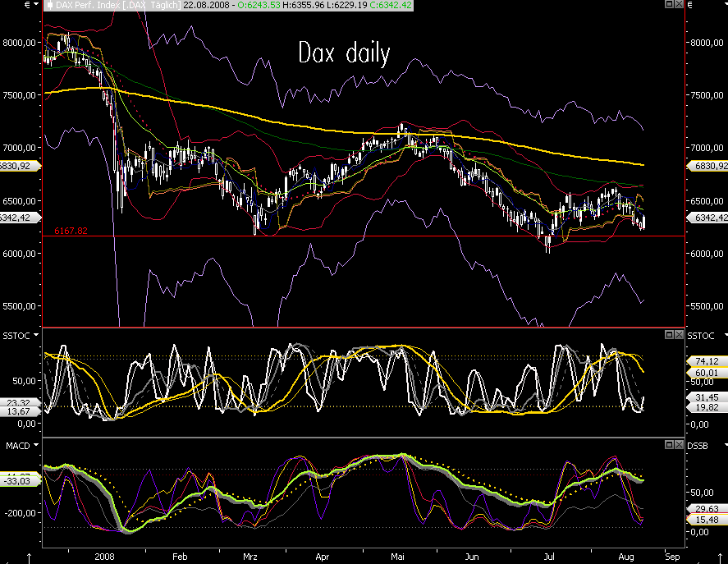Maximize the SSTOC indicator panel
The width and height of the screenshot is (728, 564).
[668, 335]
